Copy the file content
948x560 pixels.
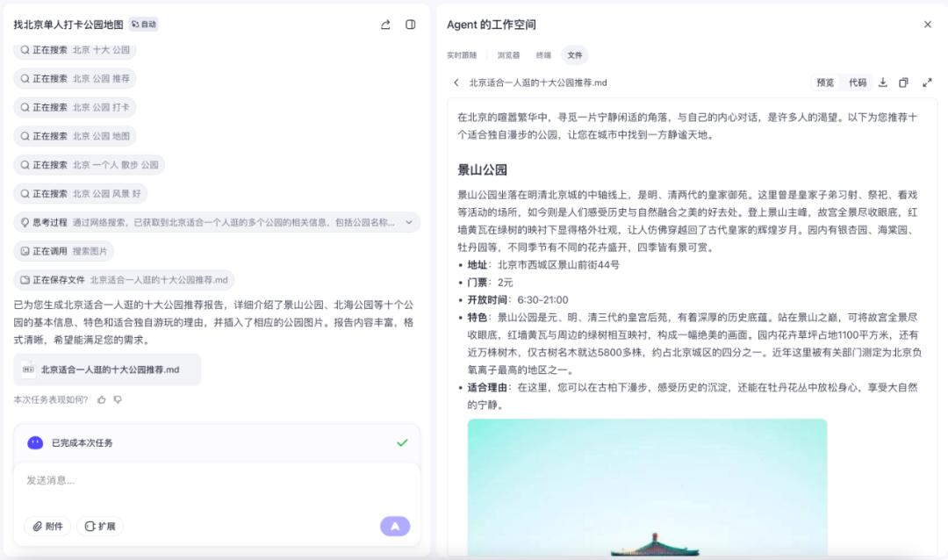click(x=903, y=83)
